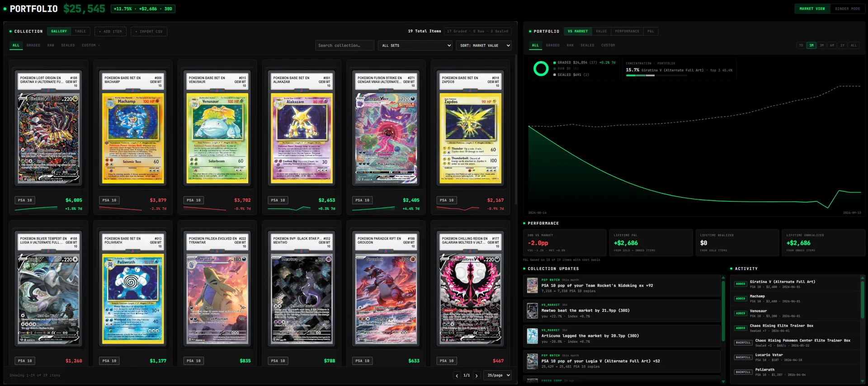Click the ADDED badge next to Machamp activity
Image resolution: width=868 pixels, height=386 pixels.
741,298
